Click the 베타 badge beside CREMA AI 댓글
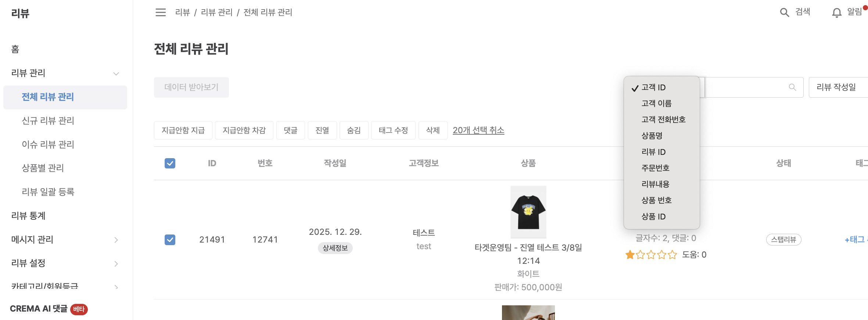The height and width of the screenshot is (320, 868). click(79, 309)
